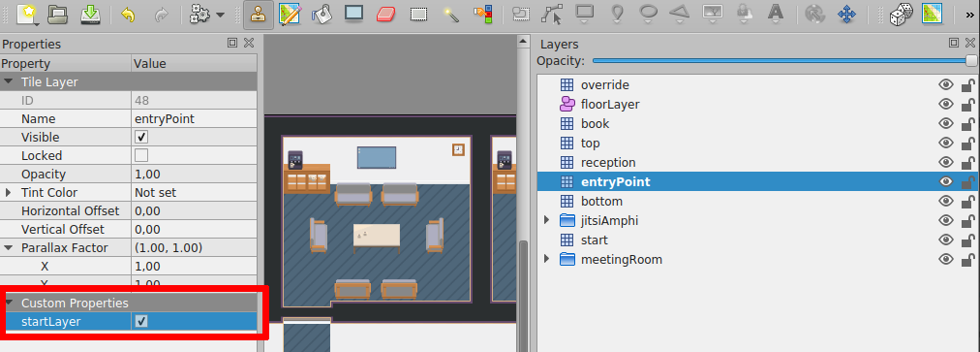
Task: Uncheck the Visible property checkbox
Action: [x=142, y=137]
